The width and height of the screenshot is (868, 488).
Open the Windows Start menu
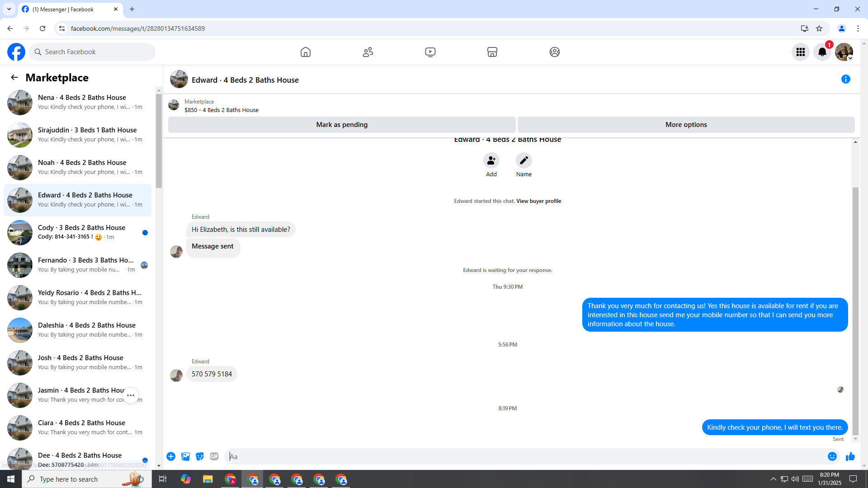(x=11, y=479)
